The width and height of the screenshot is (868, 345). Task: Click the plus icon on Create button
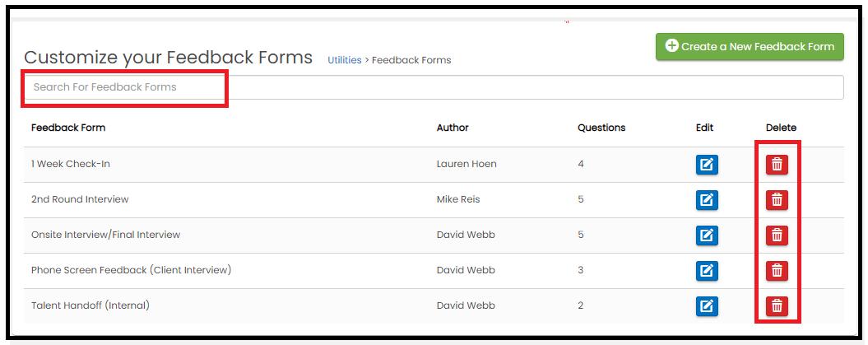tap(671, 46)
